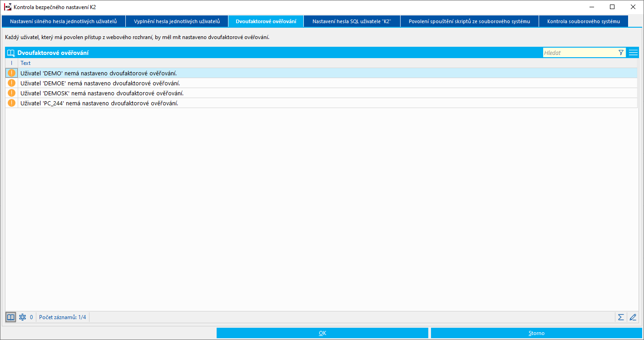Select the row "Uživatel 'DEMO' nemá nastaveno dvoufaktorové ověřování."
The width and height of the screenshot is (644, 340).
(x=322, y=73)
